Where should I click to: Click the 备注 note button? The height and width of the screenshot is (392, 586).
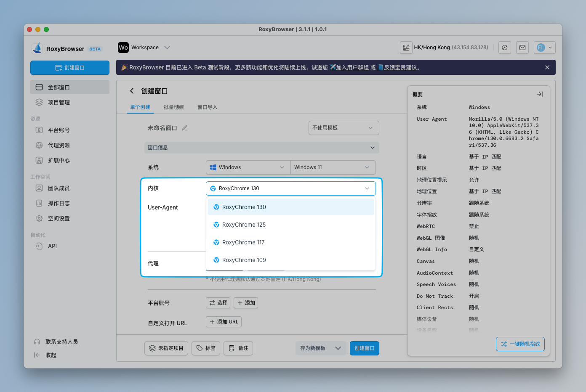point(238,348)
